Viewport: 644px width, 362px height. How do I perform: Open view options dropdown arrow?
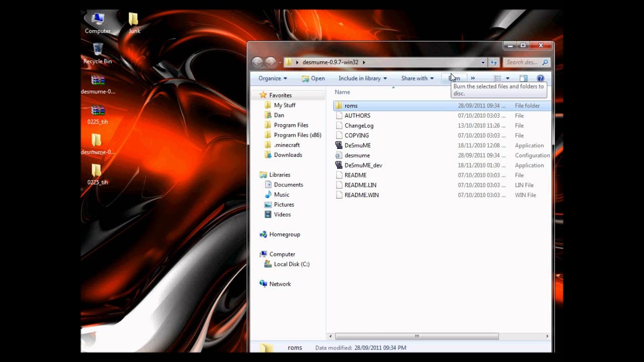coord(508,78)
